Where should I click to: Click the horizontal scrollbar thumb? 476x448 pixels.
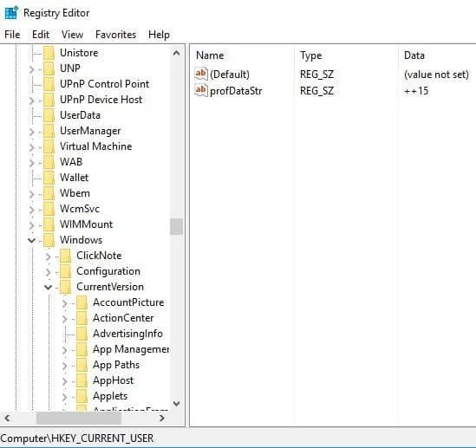tap(79, 419)
